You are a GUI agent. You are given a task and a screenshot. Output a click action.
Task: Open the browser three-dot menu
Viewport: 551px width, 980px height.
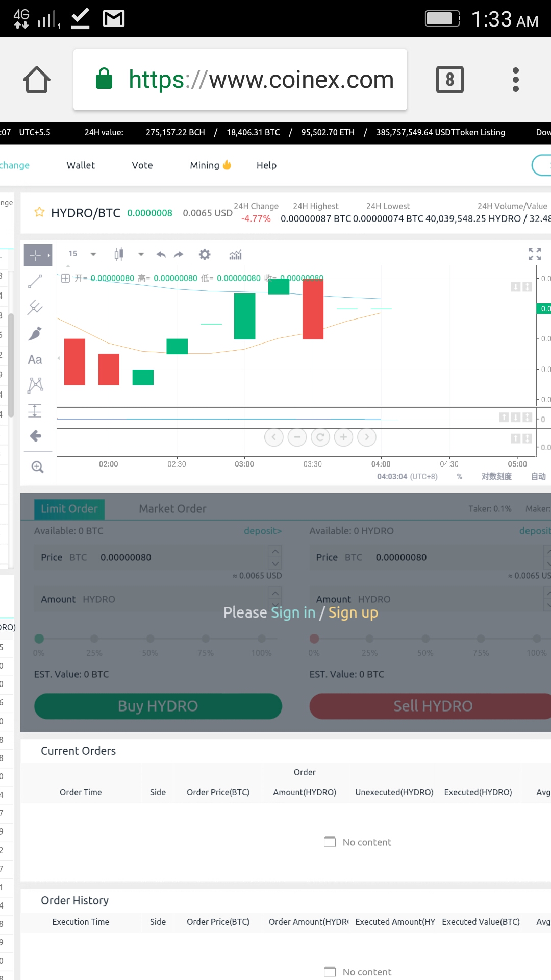516,80
